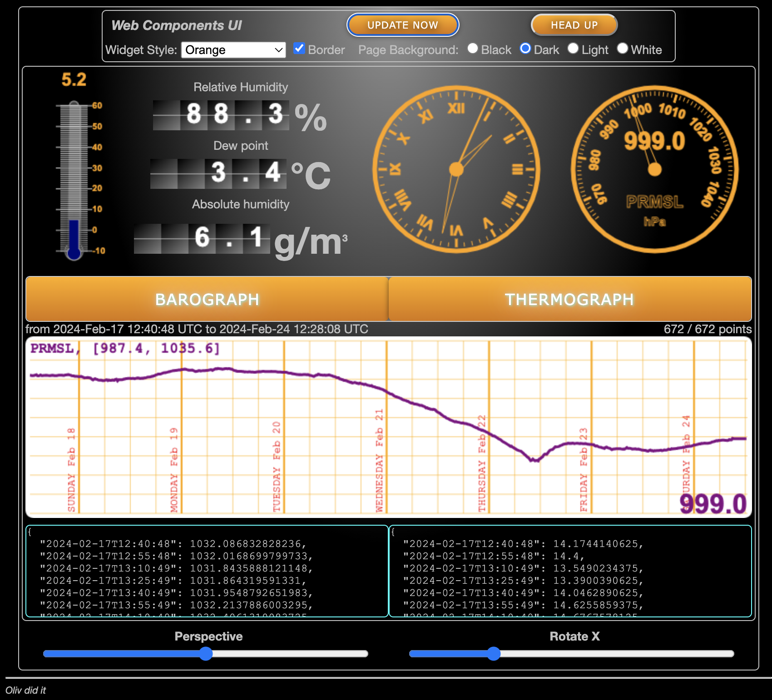Viewport: 772px width, 700px height.
Task: Switch to the BAROGRAPH tab
Action: pyautogui.click(x=207, y=299)
